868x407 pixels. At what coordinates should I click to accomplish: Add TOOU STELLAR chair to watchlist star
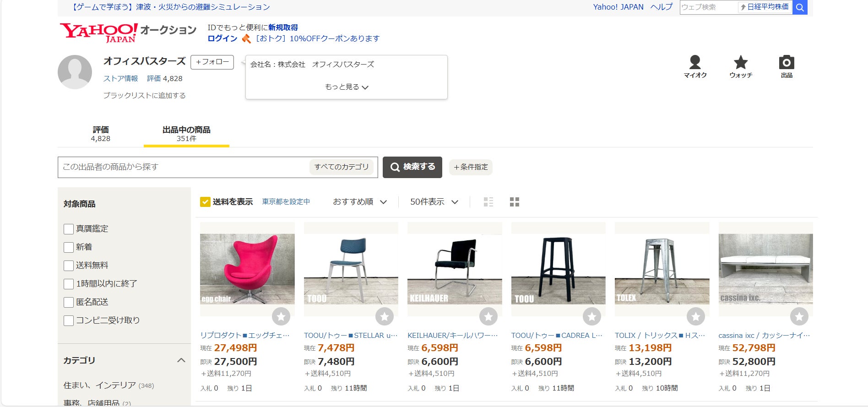tap(385, 316)
